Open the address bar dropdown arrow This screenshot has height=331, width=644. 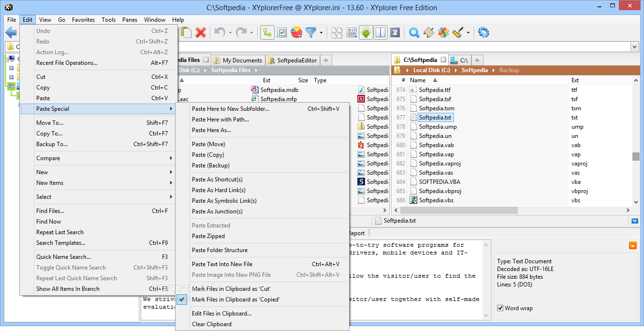pos(635,47)
